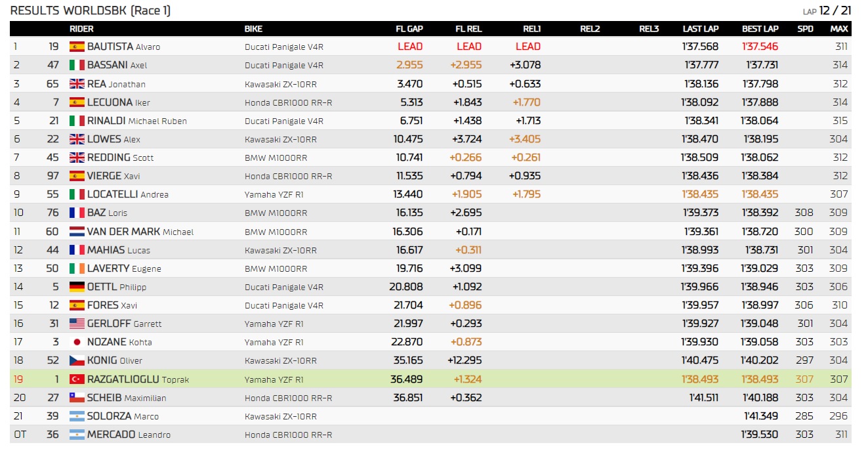Click the LAST LAP column header

[x=701, y=29]
